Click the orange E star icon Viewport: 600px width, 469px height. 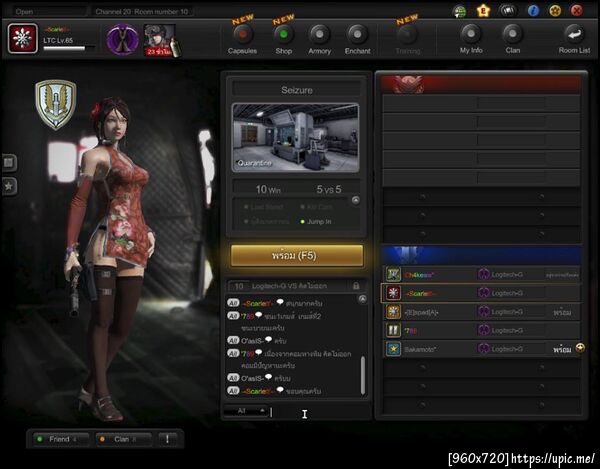pyautogui.click(x=483, y=11)
